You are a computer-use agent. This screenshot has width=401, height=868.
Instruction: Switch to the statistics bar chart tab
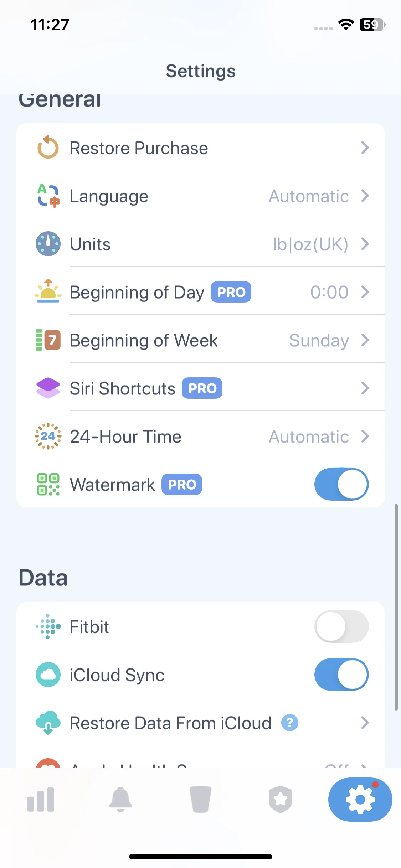click(41, 800)
